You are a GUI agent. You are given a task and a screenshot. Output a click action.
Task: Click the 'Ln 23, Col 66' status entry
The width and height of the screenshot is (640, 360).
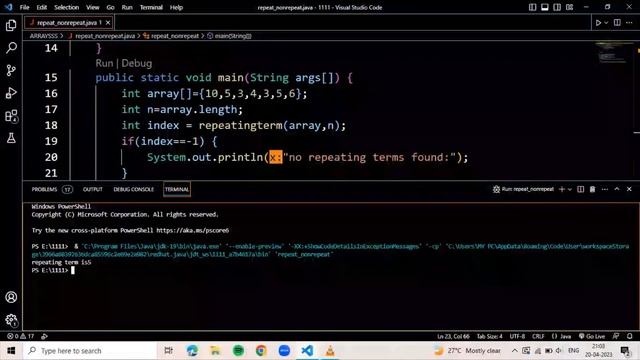[453, 336]
